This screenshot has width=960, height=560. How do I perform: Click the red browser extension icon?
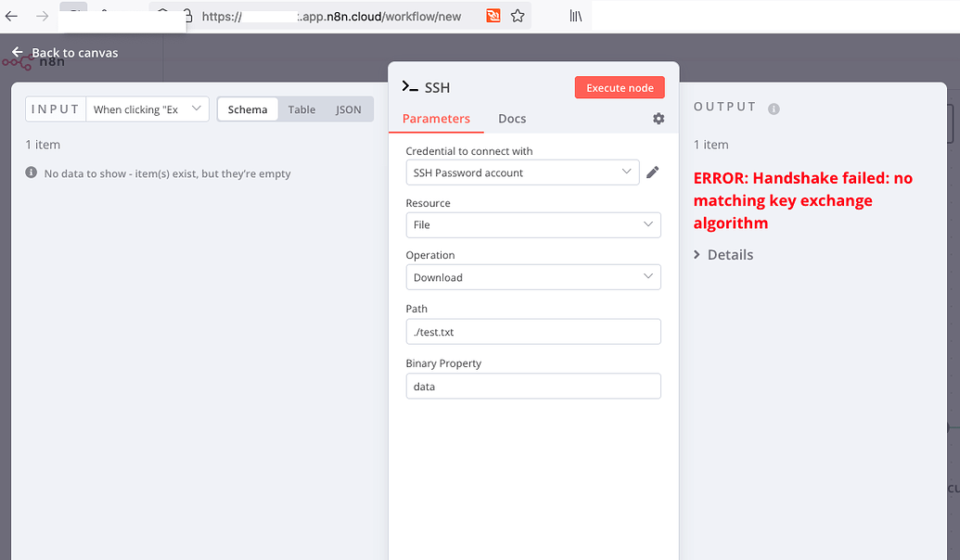493,16
